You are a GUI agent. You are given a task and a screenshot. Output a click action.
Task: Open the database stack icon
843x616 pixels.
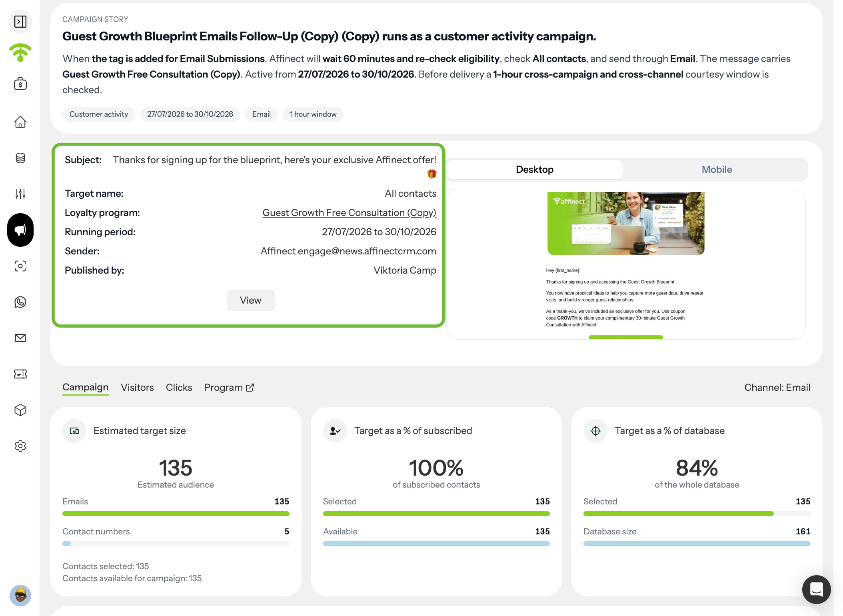point(20,158)
